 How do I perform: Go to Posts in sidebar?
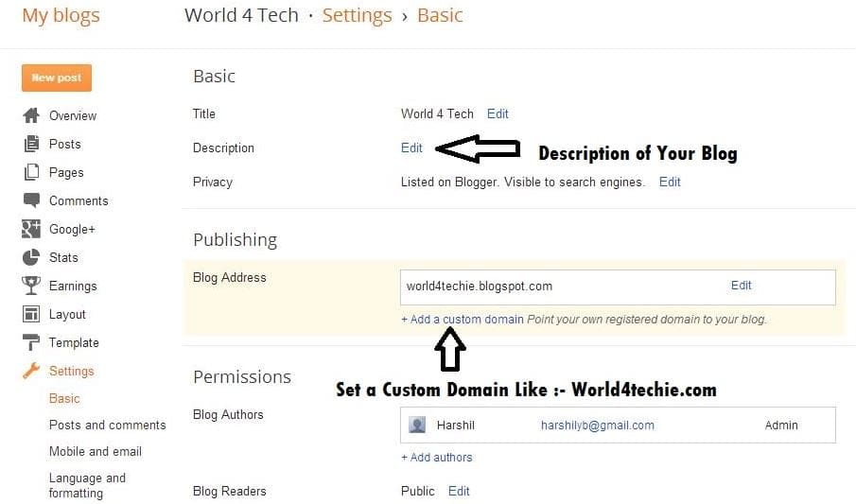pos(65,144)
